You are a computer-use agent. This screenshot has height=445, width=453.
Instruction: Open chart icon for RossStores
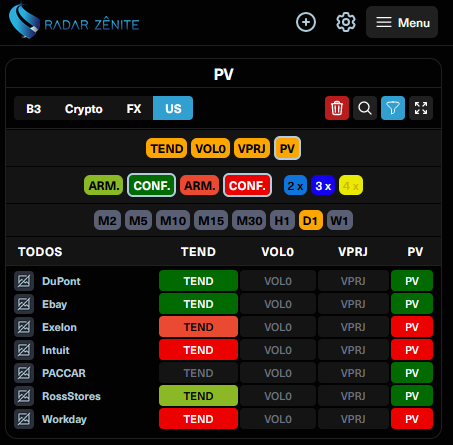[24, 396]
